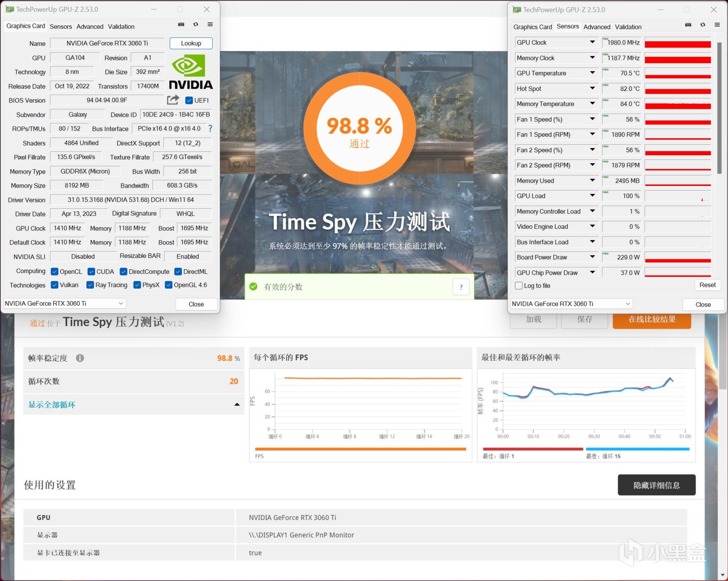Image resolution: width=728 pixels, height=581 pixels.
Task: Click GPU Clock red sensor graph
Action: pos(678,42)
